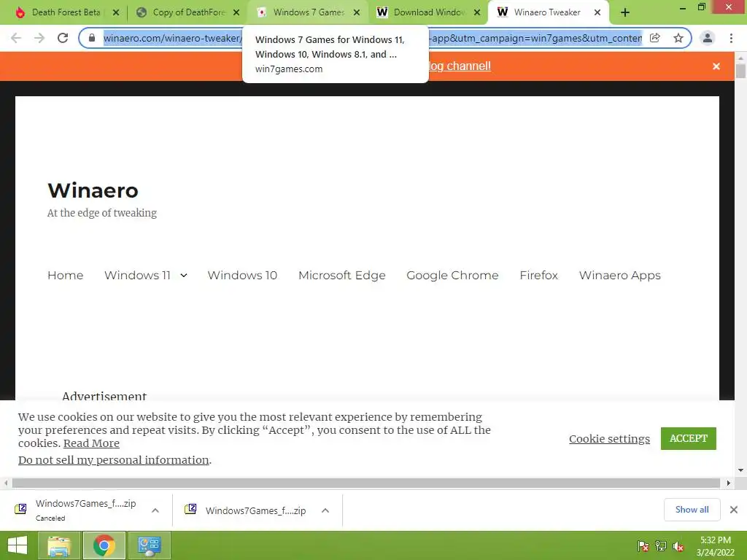This screenshot has width=747, height=560.
Task: Click the browser forward arrow
Action: (39, 38)
